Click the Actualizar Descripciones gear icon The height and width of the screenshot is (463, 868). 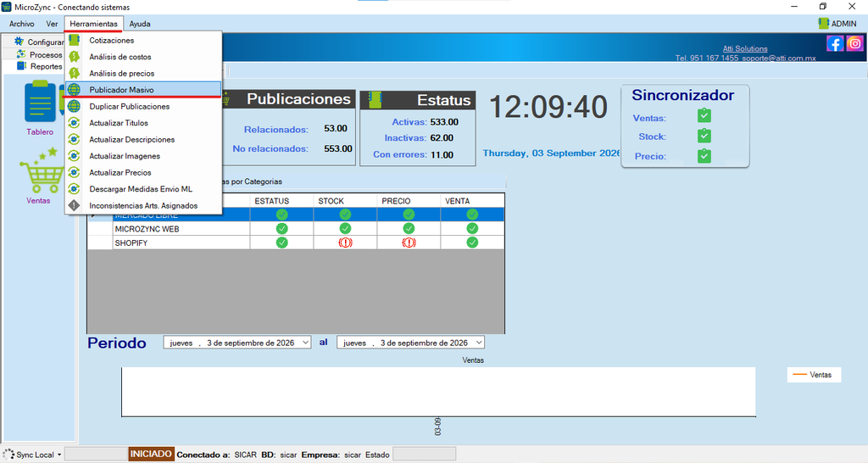[x=75, y=140]
